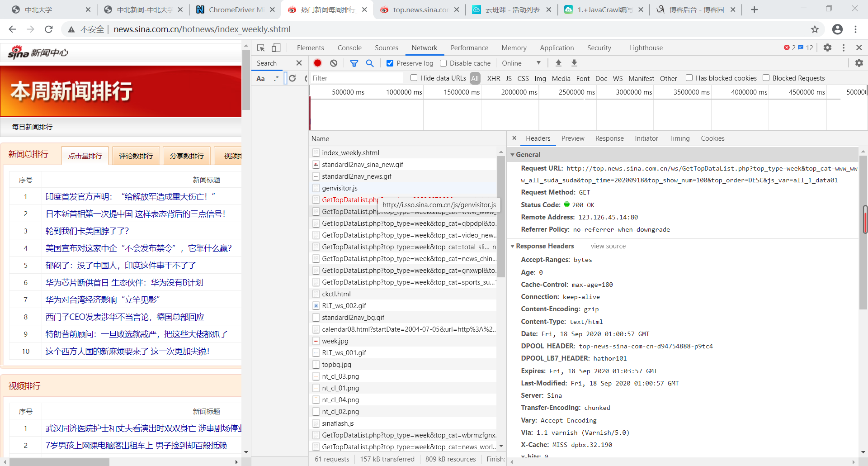Toggle the device toolbar icon
Screen dimensions: 868x466
[x=276, y=48]
